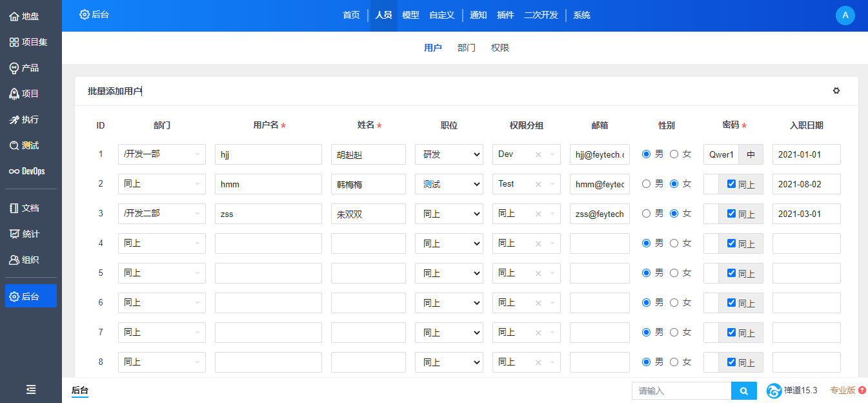
Task: Switch to the 部门 tab
Action: pos(467,48)
